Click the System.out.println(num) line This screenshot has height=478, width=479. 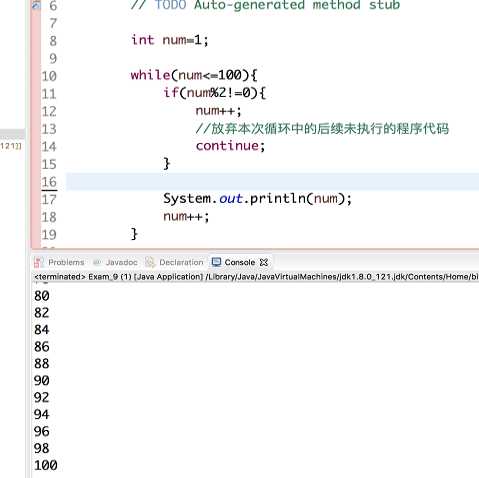[257, 199]
